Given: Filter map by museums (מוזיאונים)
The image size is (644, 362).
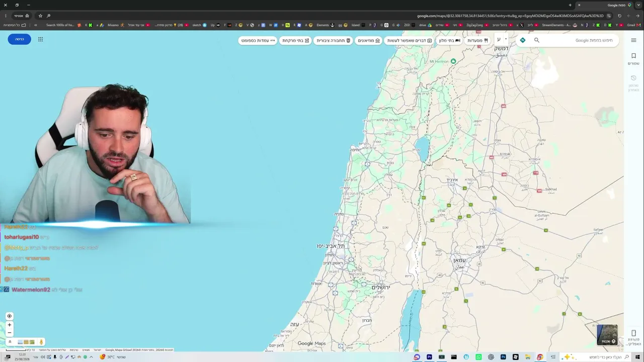Looking at the screenshot, I should pyautogui.click(x=369, y=40).
